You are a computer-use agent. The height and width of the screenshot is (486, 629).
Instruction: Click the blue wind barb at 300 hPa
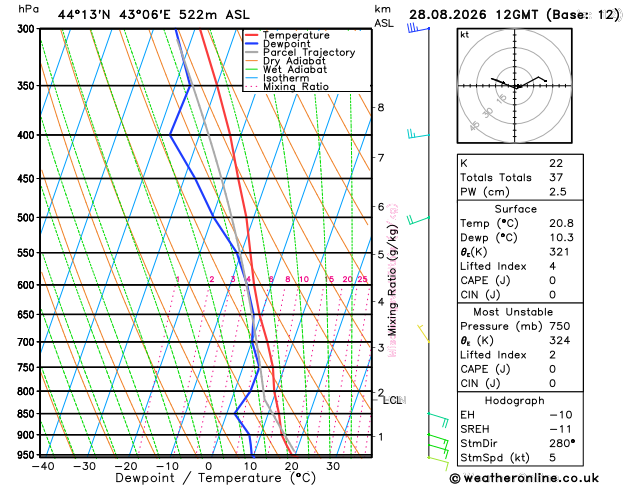418,28
